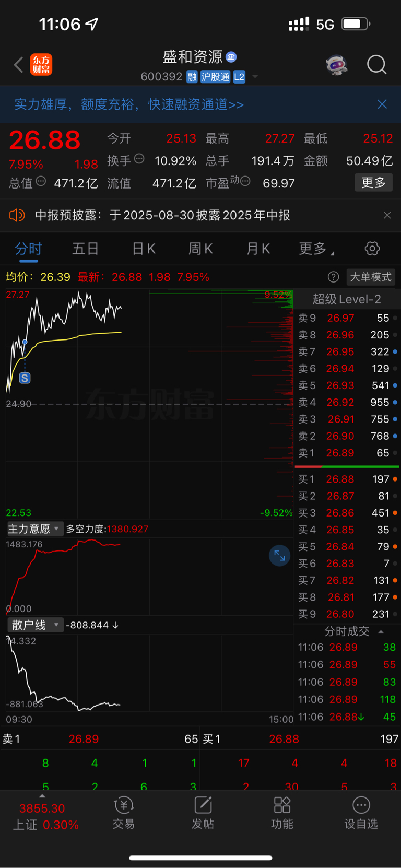
Task: Switch to the 周K tab
Action: pos(200,249)
